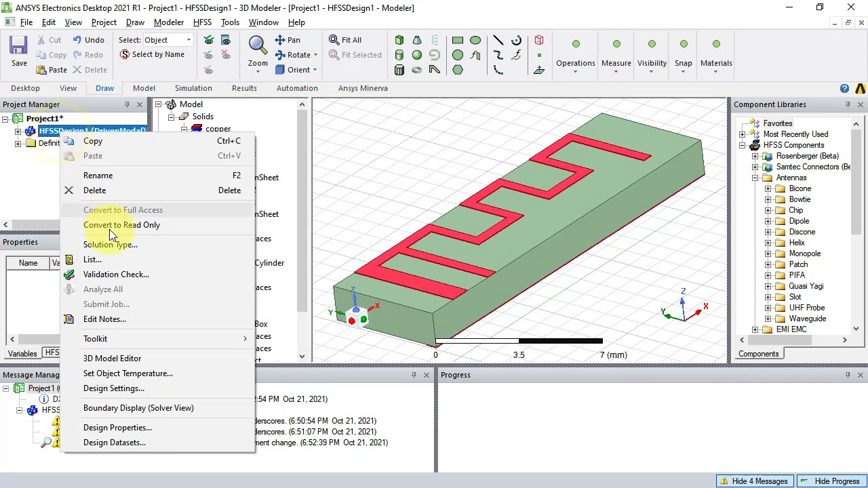Screen dimensions: 868x488
Task: Toggle Hide Progress button
Action: coord(830,481)
